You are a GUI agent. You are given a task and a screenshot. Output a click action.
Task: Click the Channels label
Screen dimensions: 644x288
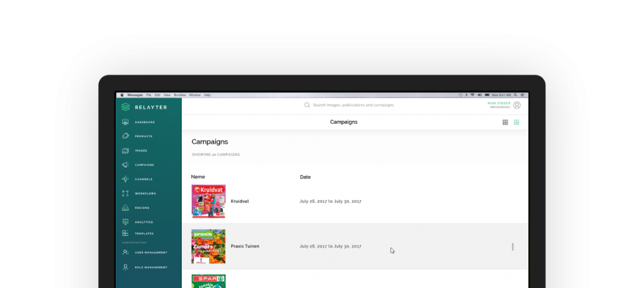pyautogui.click(x=144, y=180)
